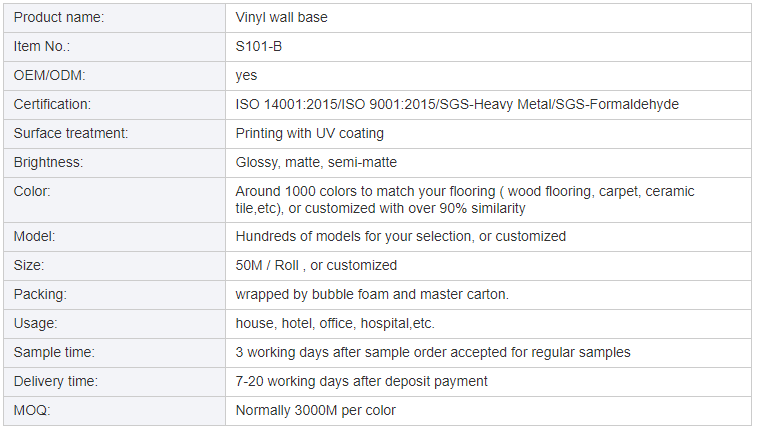Click the 'OEM/ODM:' label cell
Image resolution: width=757 pixels, height=429 pixels.
(49, 76)
